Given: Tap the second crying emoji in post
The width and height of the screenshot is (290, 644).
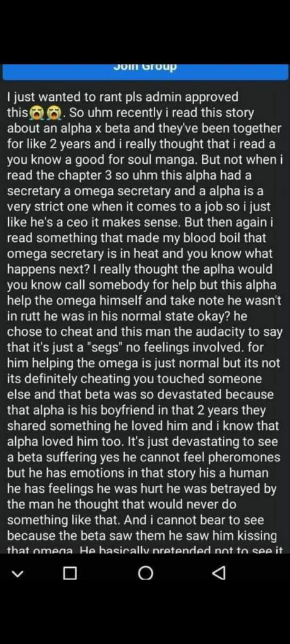Looking at the screenshot, I should pyautogui.click(x=54, y=113).
